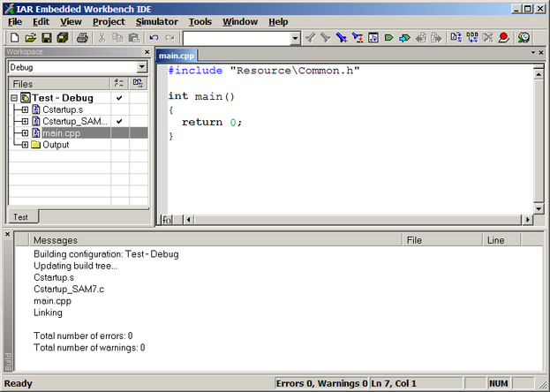550x392 pixels.
Task: Click the Redo arrow icon
Action: tap(170, 37)
